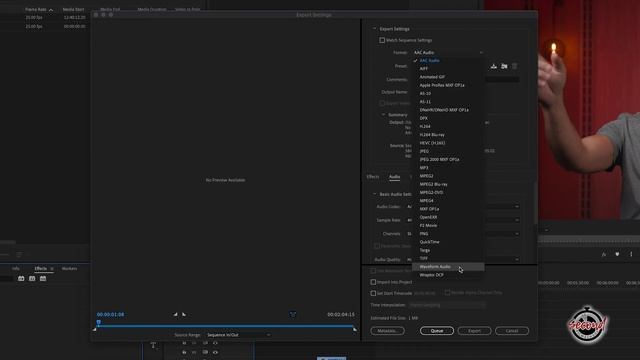This screenshot has height=360, width=640.
Task: Open the Format dropdown showing AAC Audio
Action: tap(448, 52)
